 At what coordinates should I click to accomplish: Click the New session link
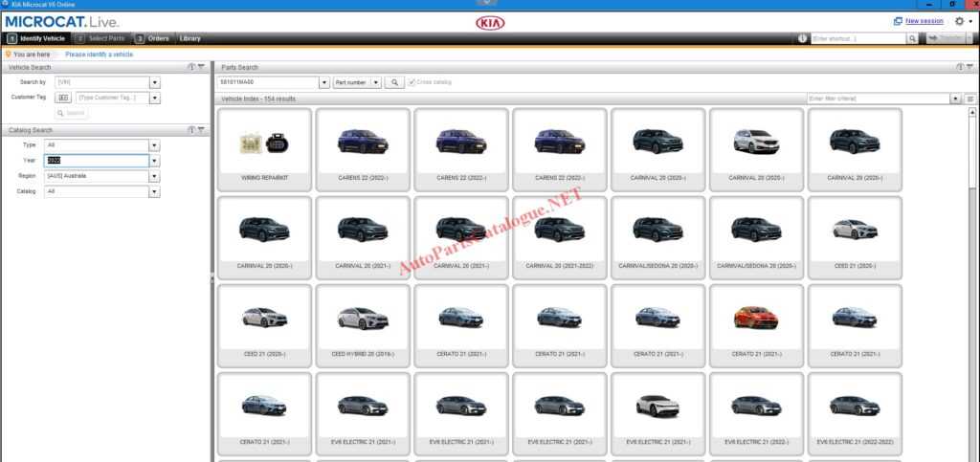(x=924, y=21)
